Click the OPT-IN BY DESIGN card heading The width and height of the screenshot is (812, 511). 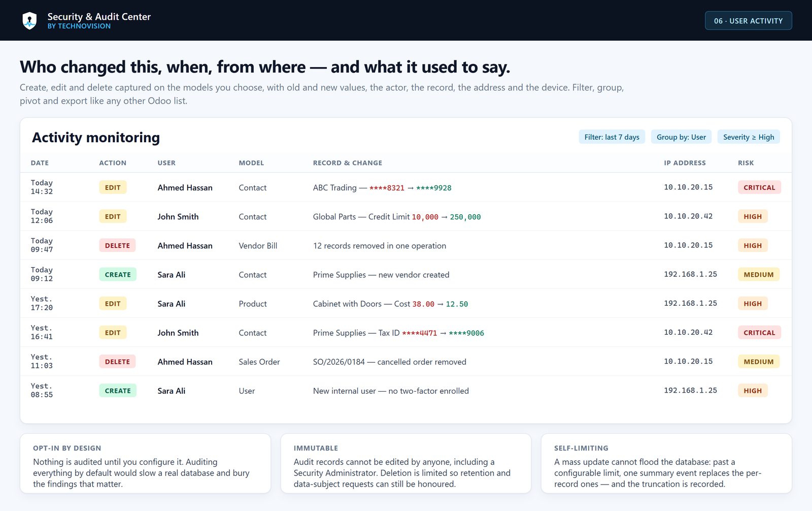click(67, 448)
